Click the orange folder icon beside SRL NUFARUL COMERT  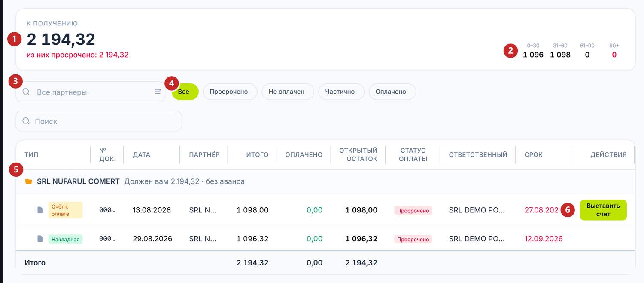(28, 181)
